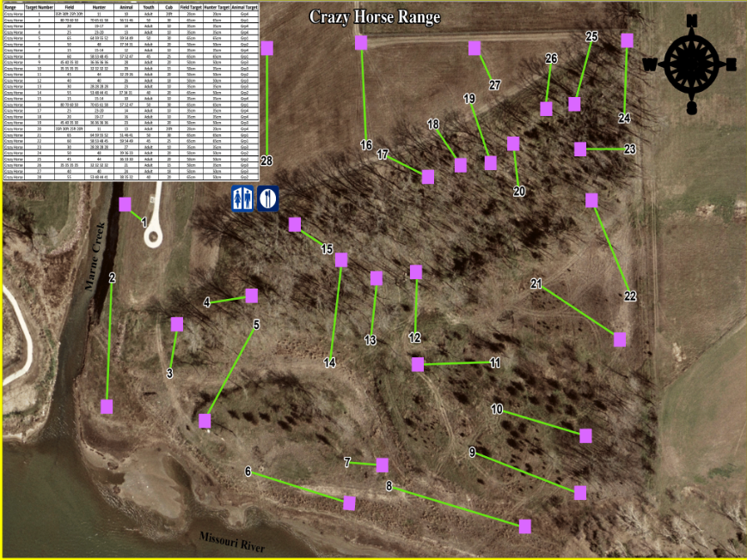Click the number 27 target label
Viewport: 747px width, 560px height.
click(x=494, y=85)
